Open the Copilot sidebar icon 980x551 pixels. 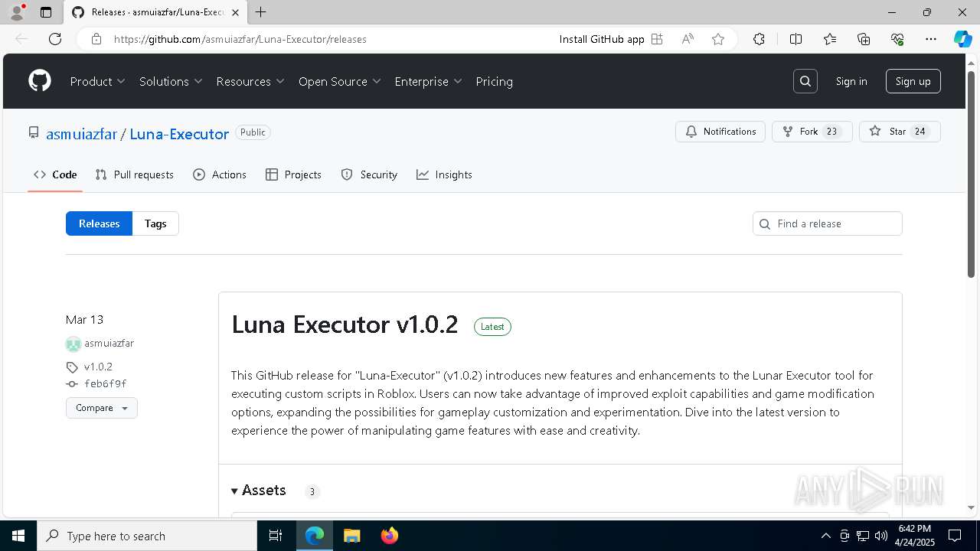click(962, 39)
